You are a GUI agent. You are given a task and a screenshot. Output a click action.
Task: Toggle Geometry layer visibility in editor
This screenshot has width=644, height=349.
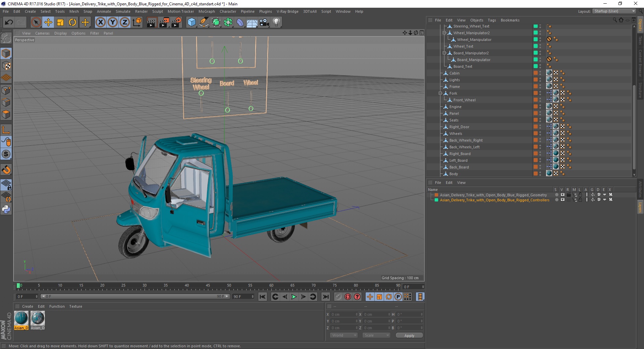(562, 195)
